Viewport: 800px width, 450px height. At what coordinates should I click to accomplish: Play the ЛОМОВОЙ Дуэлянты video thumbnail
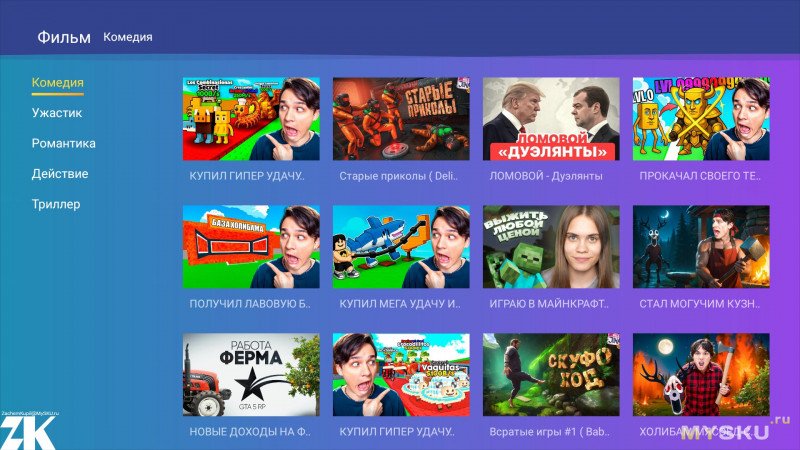[551, 119]
